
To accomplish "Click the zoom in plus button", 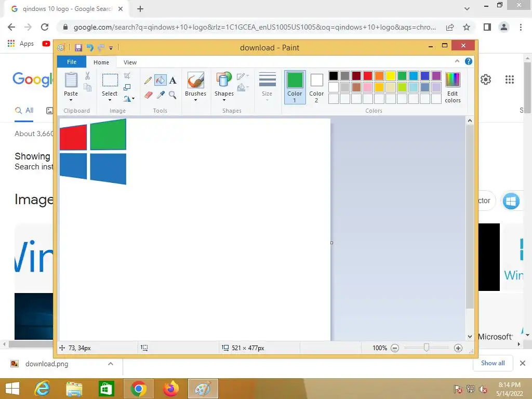I will 458,348.
